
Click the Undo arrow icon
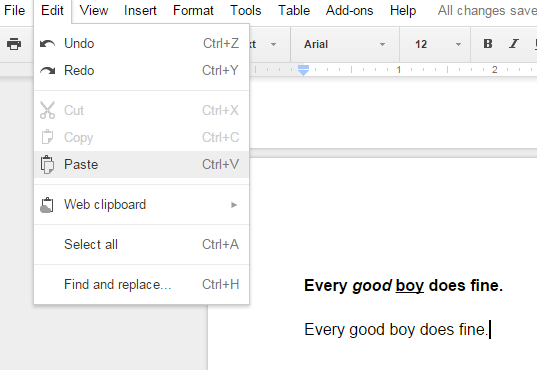[47, 44]
